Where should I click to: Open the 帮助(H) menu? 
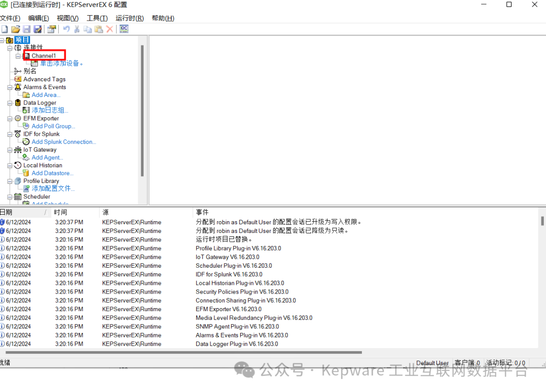[x=163, y=18]
